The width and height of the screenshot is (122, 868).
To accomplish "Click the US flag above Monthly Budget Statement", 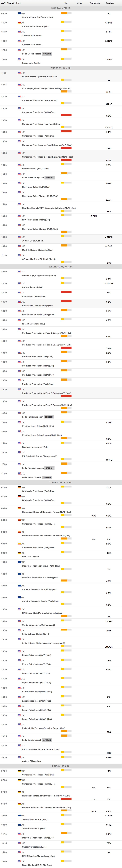I will click(20, 246).
